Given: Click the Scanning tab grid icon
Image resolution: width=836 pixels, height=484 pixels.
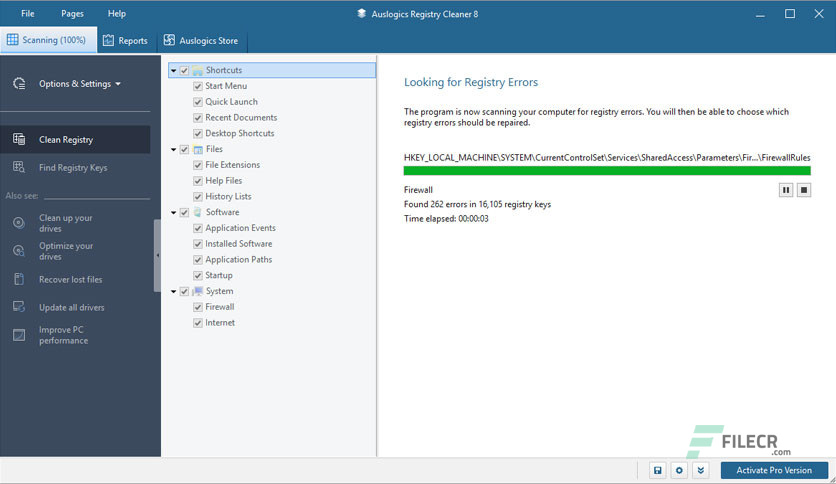Looking at the screenshot, I should click(12, 40).
